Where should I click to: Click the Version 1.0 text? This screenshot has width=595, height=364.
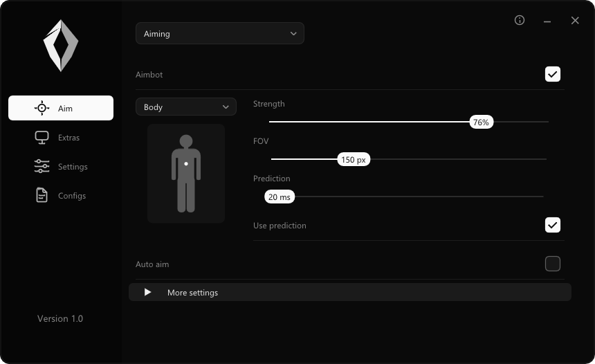tap(60, 318)
